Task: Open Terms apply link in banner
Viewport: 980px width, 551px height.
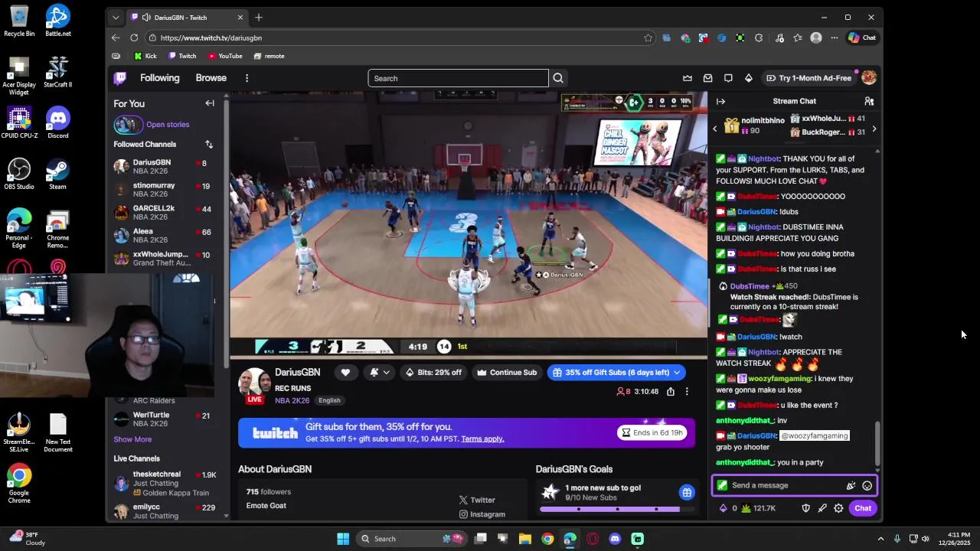Action: coord(482,439)
